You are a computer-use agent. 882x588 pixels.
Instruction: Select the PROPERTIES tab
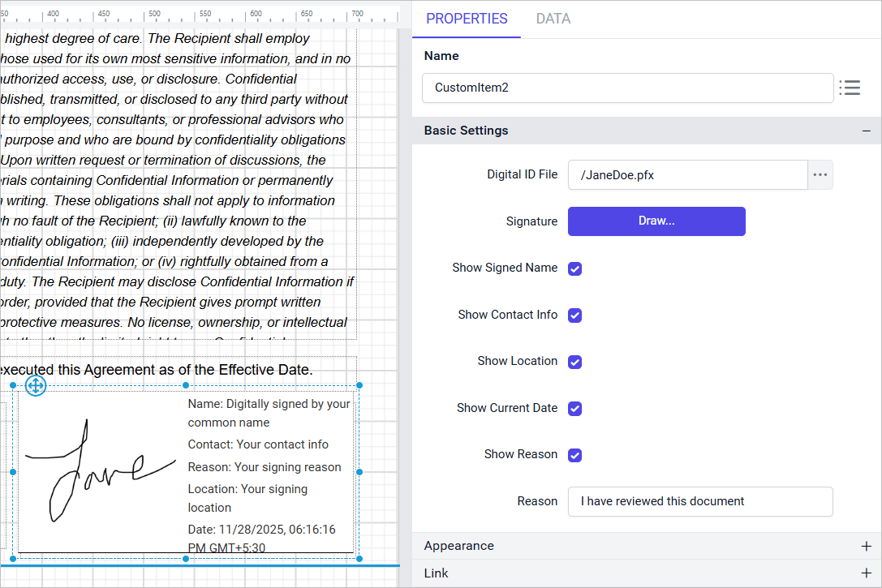(467, 18)
